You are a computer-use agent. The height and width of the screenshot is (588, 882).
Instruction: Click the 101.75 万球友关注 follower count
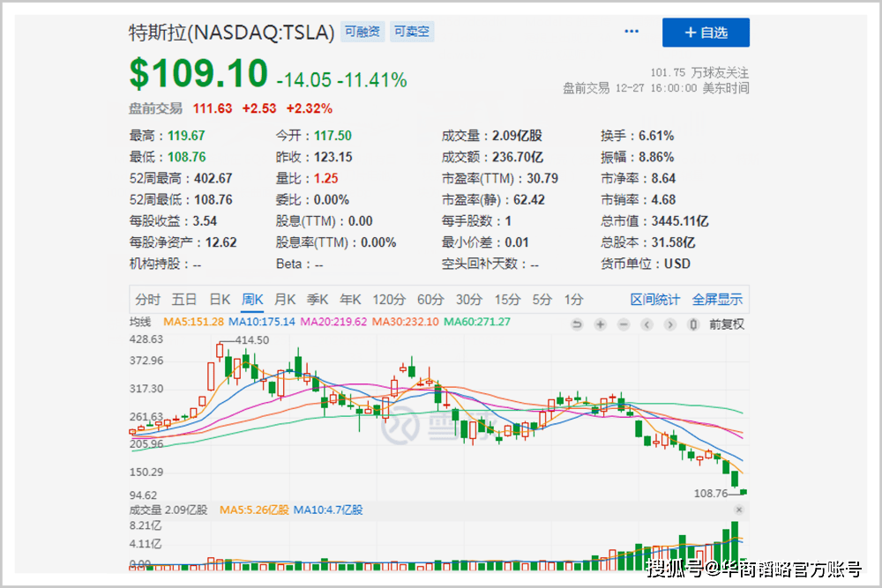pyautogui.click(x=699, y=72)
